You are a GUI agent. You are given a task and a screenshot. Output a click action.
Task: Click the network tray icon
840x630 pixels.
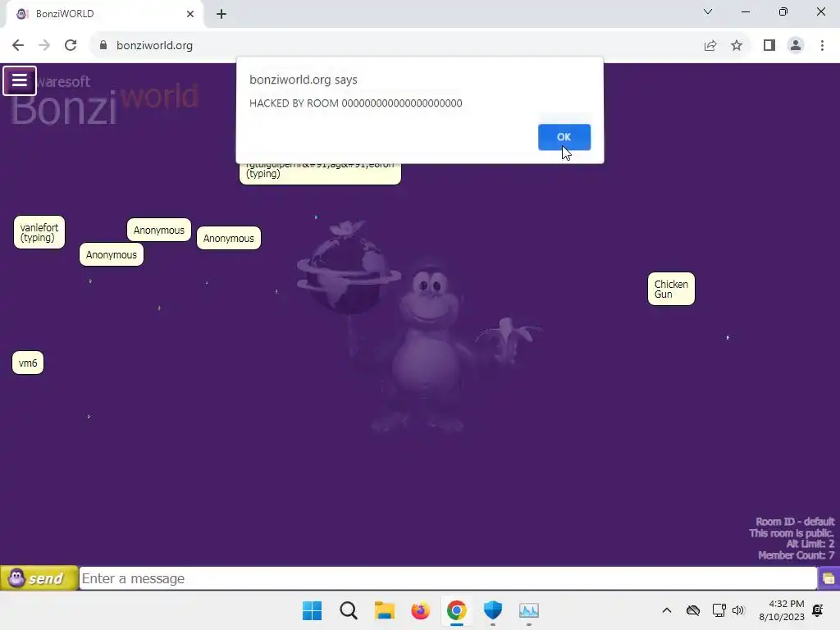click(719, 610)
